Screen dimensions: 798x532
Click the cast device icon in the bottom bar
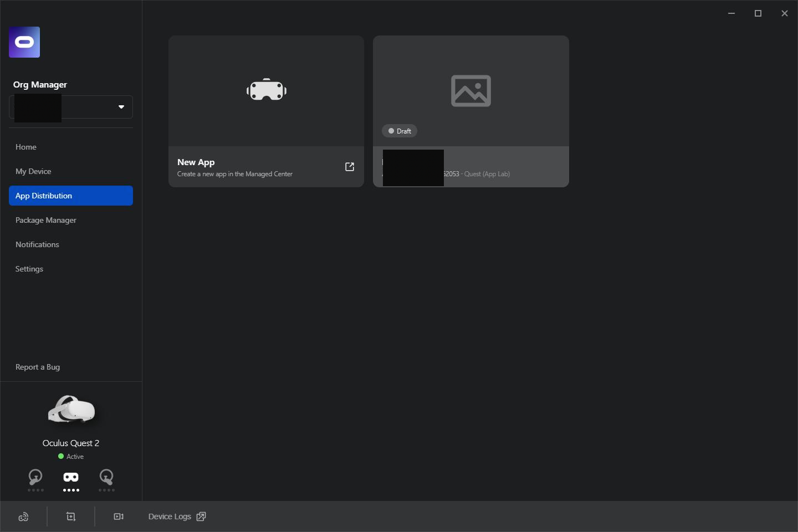(23, 516)
